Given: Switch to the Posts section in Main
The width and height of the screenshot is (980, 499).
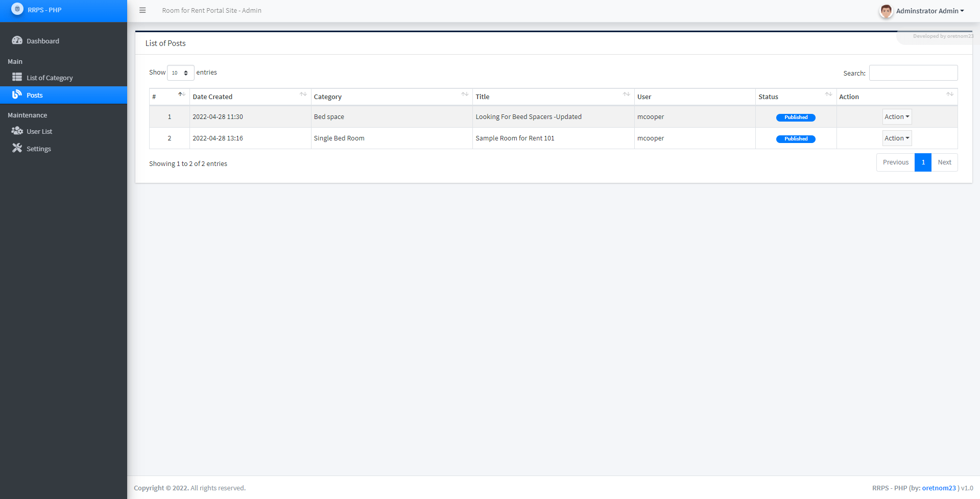Looking at the screenshot, I should 35,94.
